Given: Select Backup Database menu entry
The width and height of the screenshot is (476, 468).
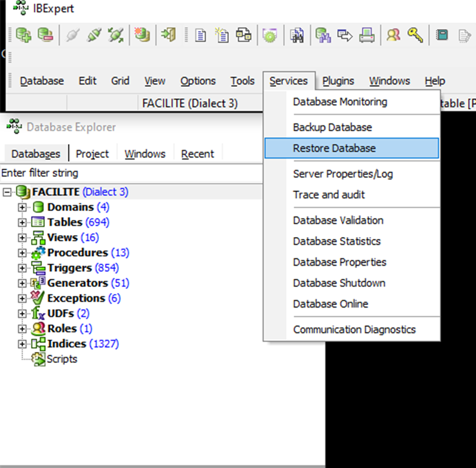Looking at the screenshot, I should [332, 128].
